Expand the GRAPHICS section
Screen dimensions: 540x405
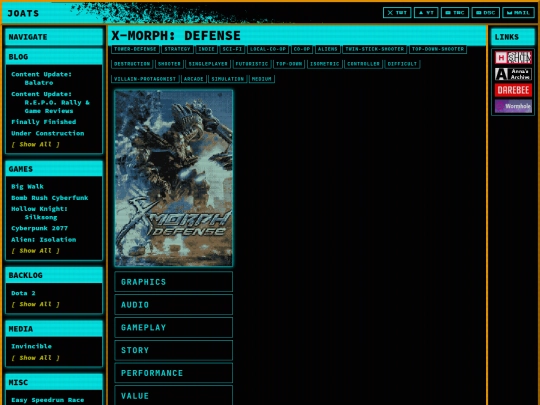click(x=174, y=282)
